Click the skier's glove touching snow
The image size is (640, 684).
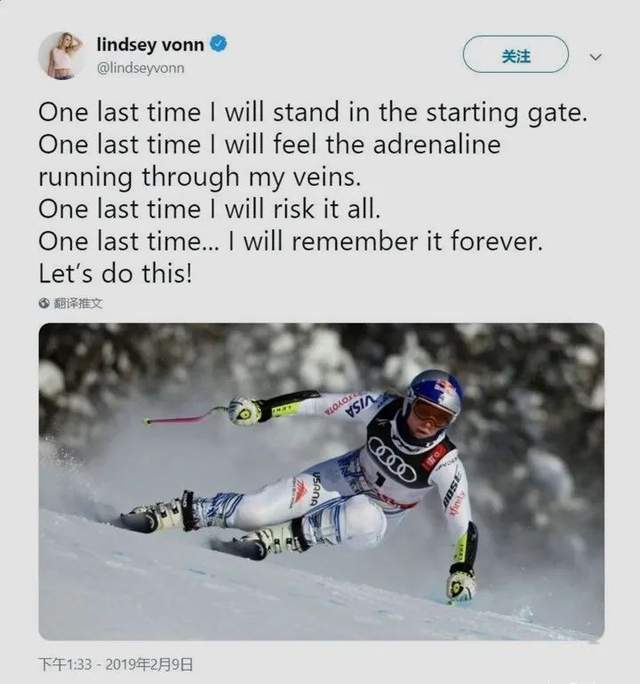pyautogui.click(x=462, y=585)
